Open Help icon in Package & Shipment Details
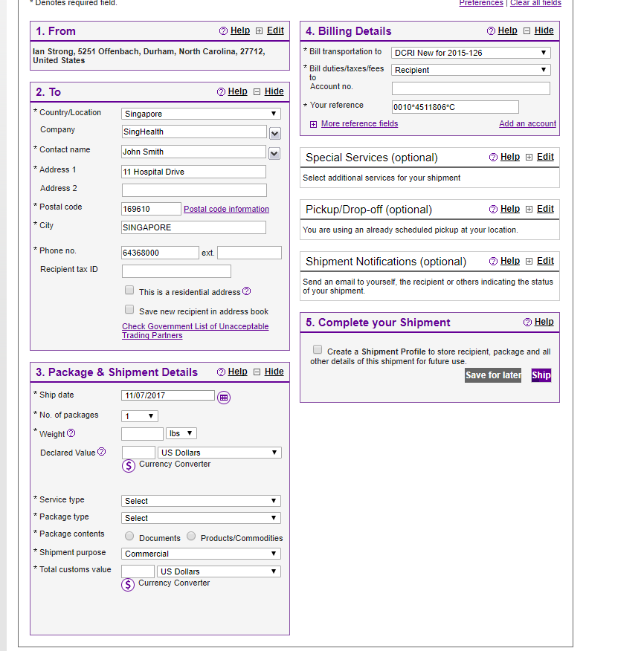 pos(222,372)
